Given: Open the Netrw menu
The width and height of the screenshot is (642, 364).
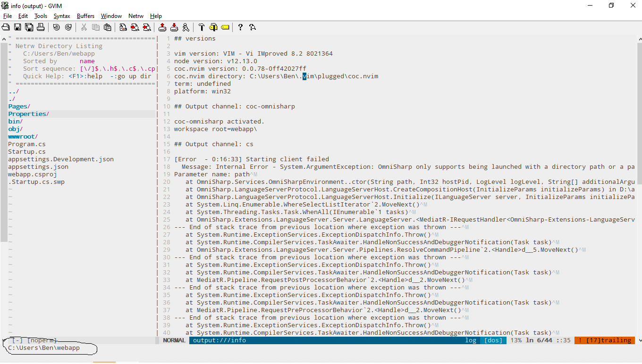Looking at the screenshot, I should [136, 16].
